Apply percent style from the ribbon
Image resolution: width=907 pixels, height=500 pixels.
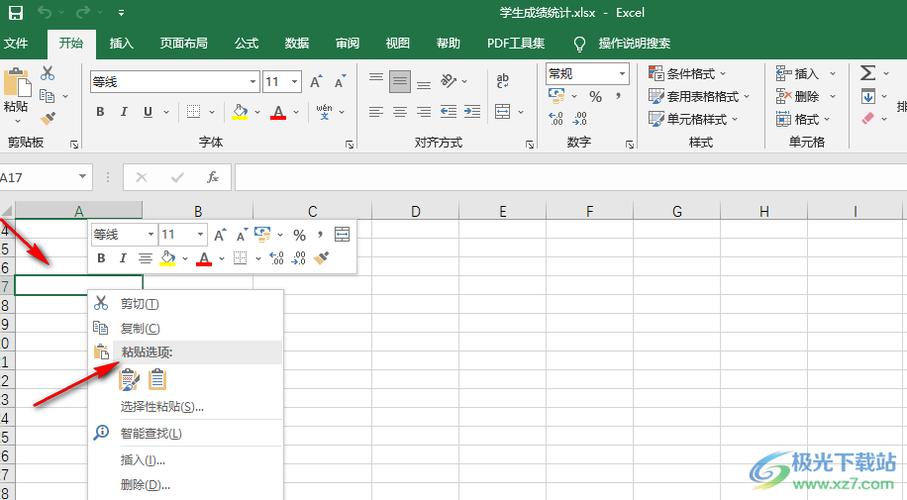pyautogui.click(x=595, y=96)
